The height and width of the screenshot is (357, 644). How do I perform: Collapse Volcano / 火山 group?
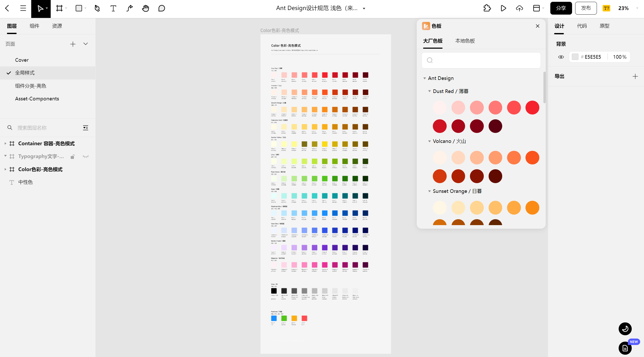(430, 141)
